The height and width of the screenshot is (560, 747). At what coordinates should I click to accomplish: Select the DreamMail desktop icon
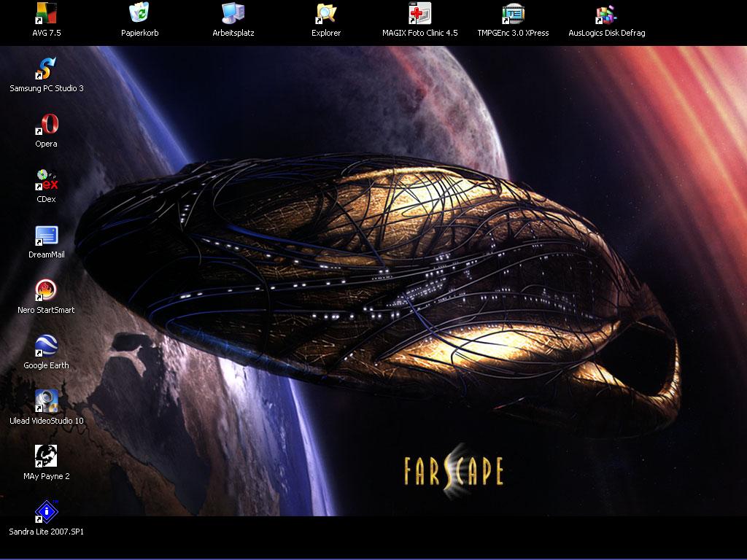[46, 236]
